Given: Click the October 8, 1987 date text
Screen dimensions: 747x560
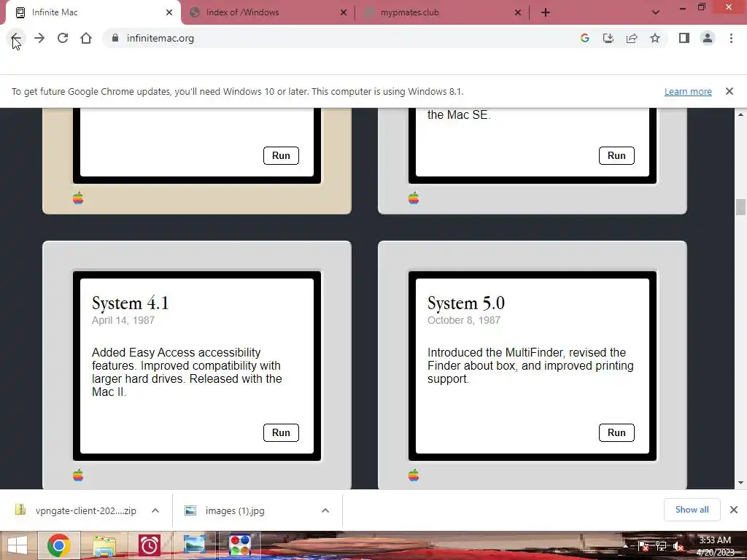Looking at the screenshot, I should click(463, 320).
